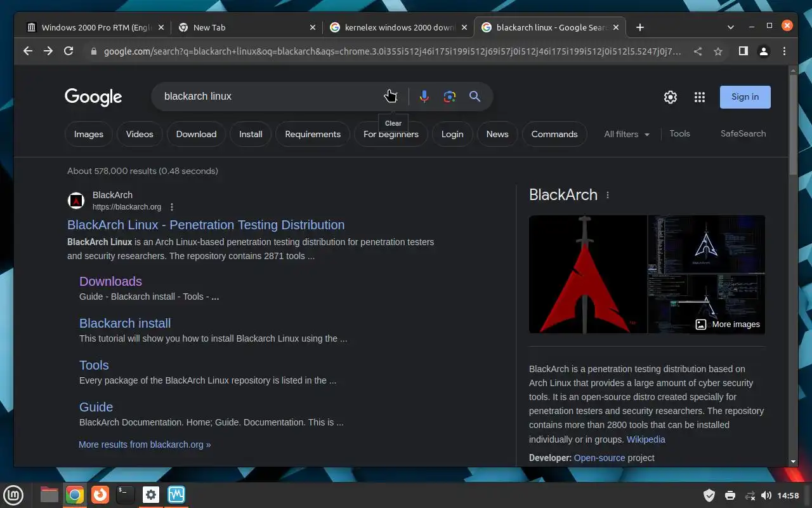Click the Sign in button
The width and height of the screenshot is (812, 508).
pos(745,97)
